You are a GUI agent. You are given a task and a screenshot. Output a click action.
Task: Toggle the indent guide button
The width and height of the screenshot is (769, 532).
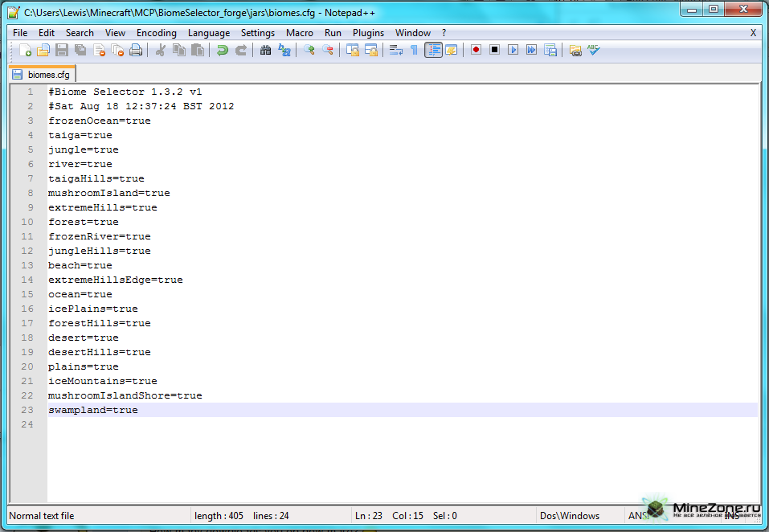[433, 51]
